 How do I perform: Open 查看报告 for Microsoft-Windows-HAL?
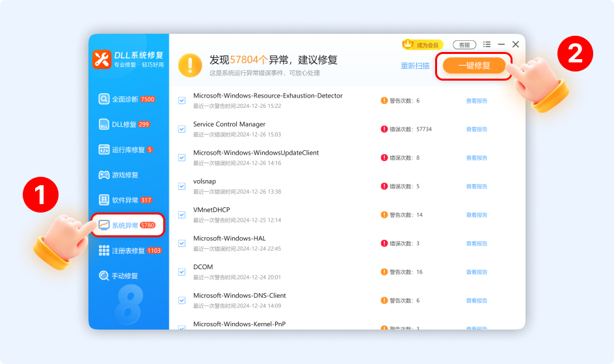click(477, 244)
